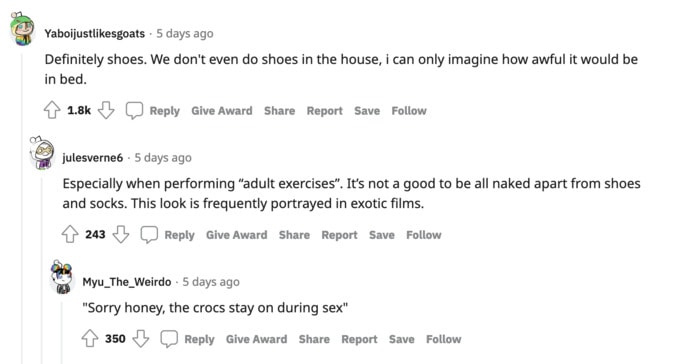The height and width of the screenshot is (364, 700).
Task: Upvote Myu_The_Weirdo's comment
Action: (x=90, y=339)
